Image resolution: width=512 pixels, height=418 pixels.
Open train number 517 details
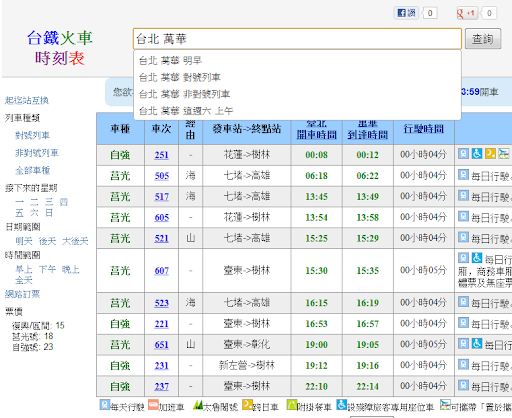click(x=161, y=197)
